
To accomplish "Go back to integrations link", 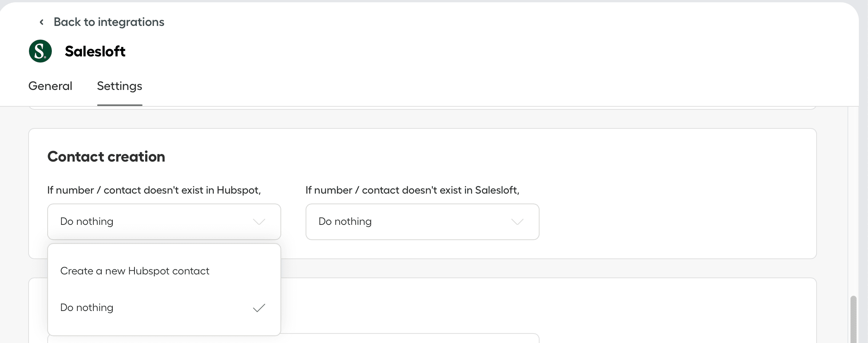I will coord(109,22).
